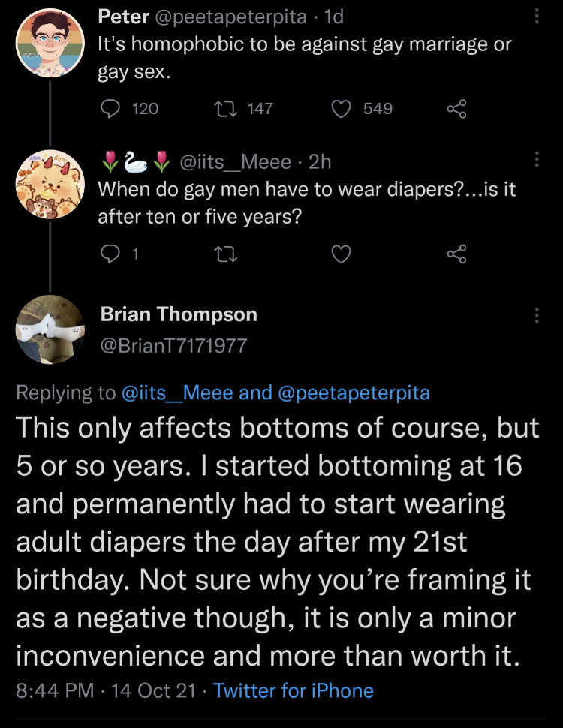Open Peter's profile picture
This screenshot has width=563, height=728.
[x=50, y=42]
